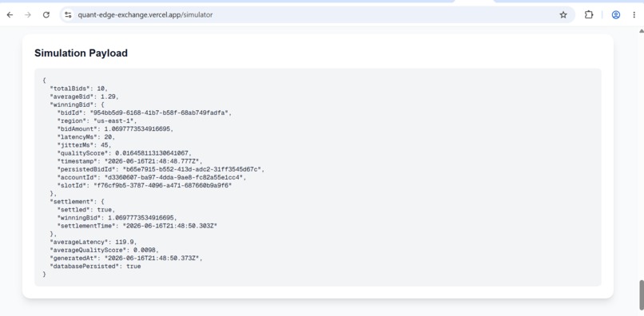Click the settlement winningBid value line
The height and width of the screenshot is (316, 644).
(x=117, y=218)
